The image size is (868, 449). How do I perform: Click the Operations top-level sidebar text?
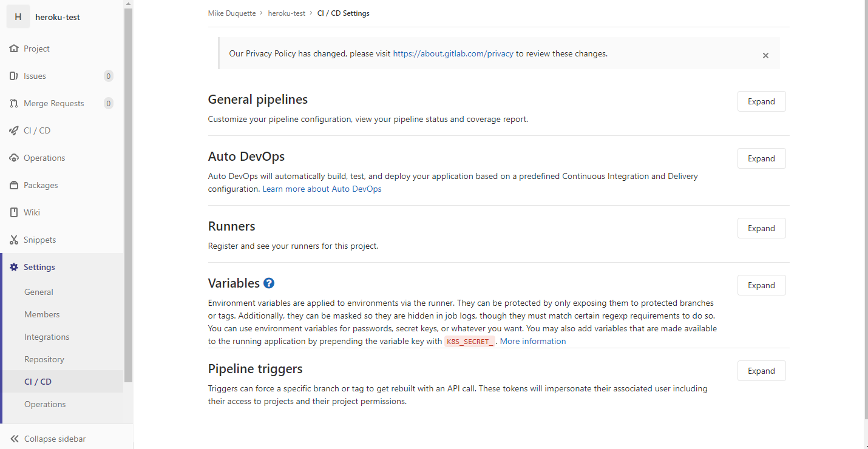(x=44, y=158)
